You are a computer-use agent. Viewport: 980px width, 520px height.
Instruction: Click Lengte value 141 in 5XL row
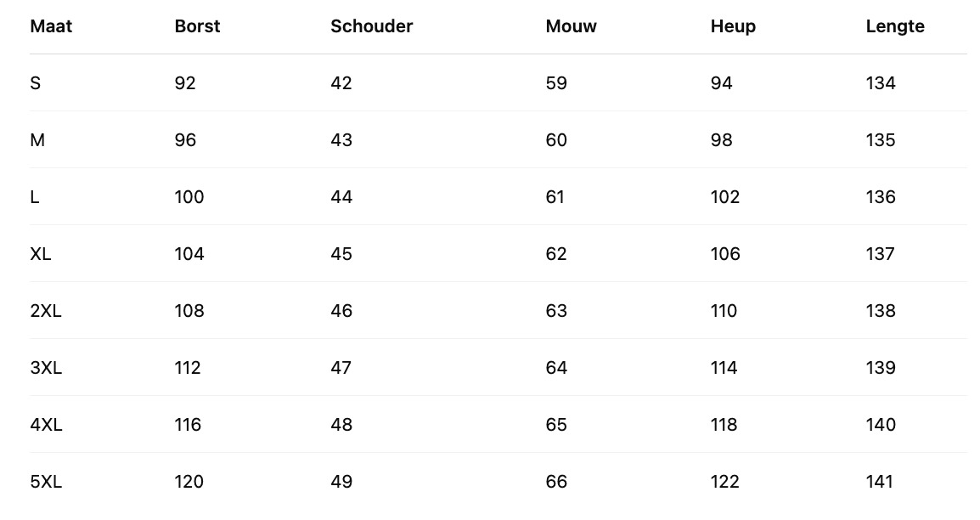(x=880, y=482)
